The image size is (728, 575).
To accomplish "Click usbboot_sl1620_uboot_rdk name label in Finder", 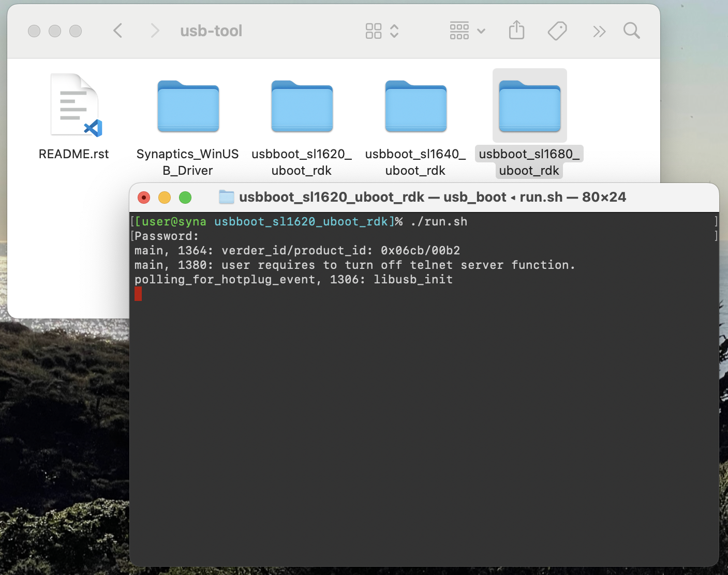I will (x=302, y=162).
